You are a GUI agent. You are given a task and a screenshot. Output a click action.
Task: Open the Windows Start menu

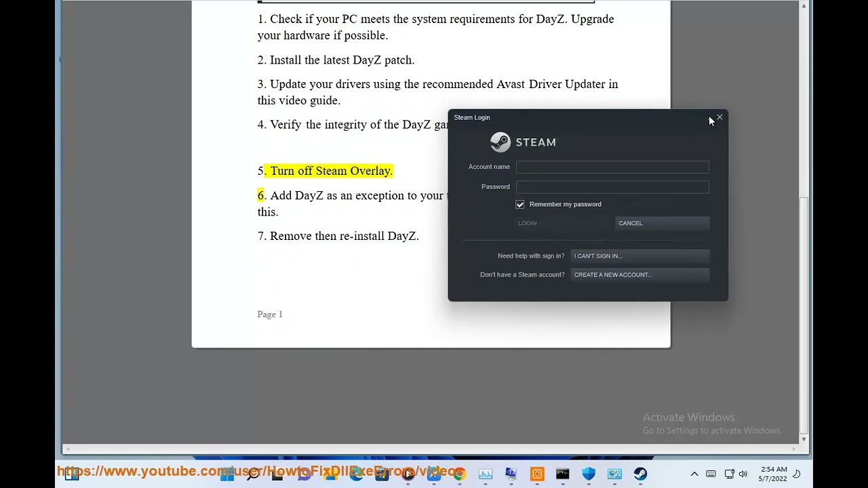(227, 474)
